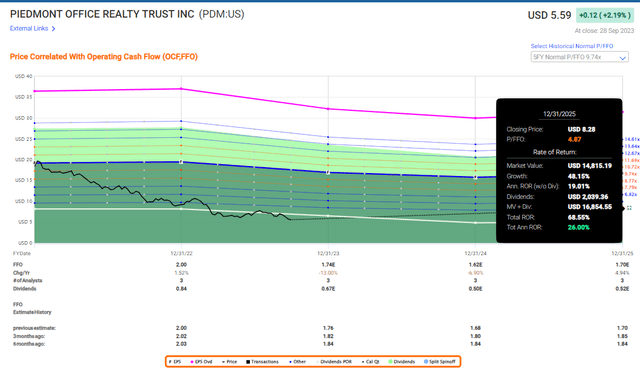Click the 12/31/2025 date in the tooltip

pyautogui.click(x=559, y=114)
